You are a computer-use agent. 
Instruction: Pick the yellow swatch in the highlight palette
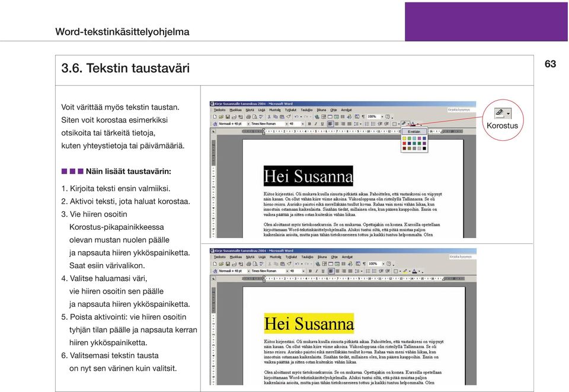(x=404, y=139)
